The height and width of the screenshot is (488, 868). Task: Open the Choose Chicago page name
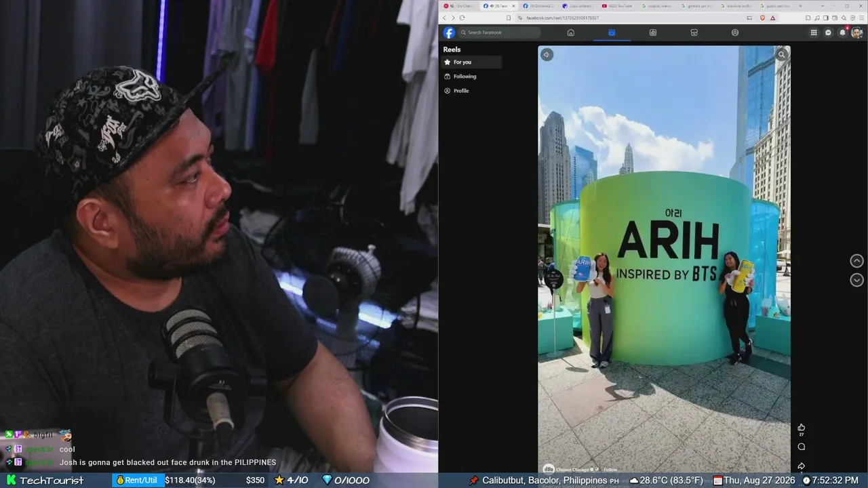click(x=573, y=469)
